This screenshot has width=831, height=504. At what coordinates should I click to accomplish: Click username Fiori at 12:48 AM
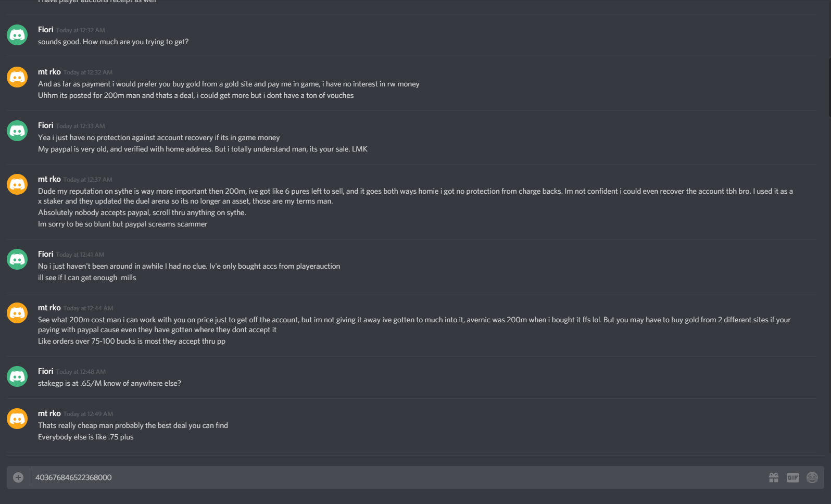pyautogui.click(x=46, y=371)
